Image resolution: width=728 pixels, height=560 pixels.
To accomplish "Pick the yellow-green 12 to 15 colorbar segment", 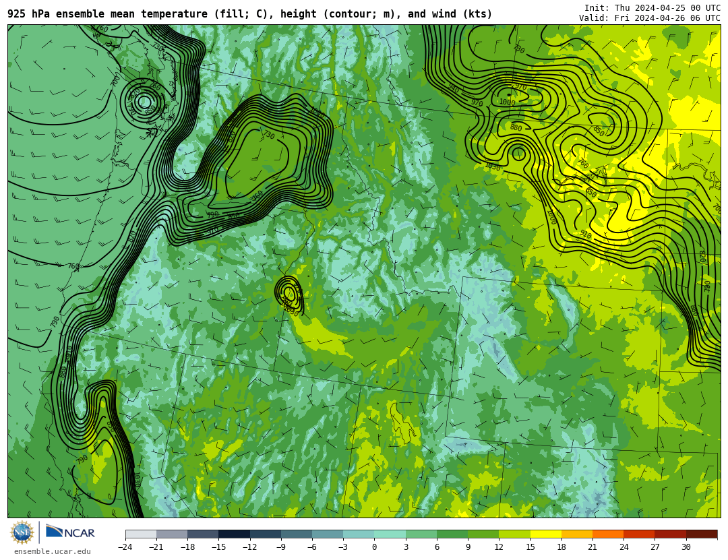I will pos(515,534).
